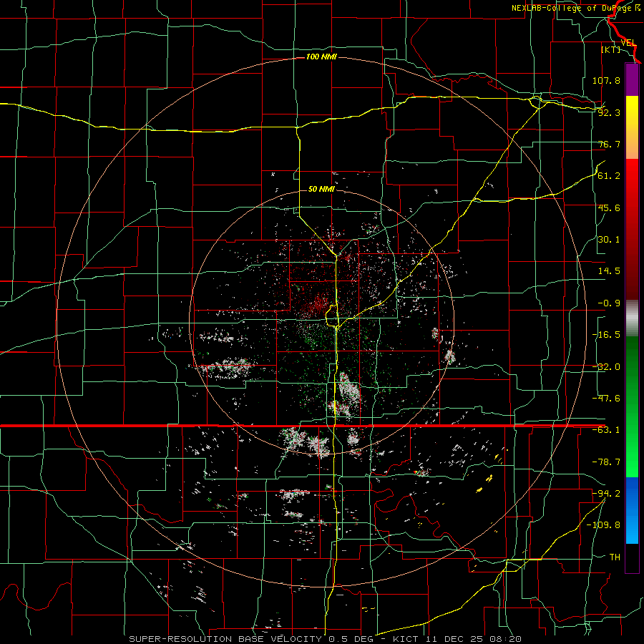644x644 pixels.
Task: Click the 76.7 legend value
Action: pyautogui.click(x=609, y=144)
